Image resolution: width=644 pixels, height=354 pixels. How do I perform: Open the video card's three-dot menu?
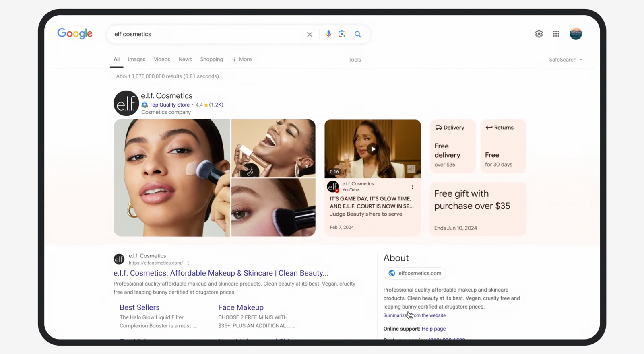pos(412,187)
